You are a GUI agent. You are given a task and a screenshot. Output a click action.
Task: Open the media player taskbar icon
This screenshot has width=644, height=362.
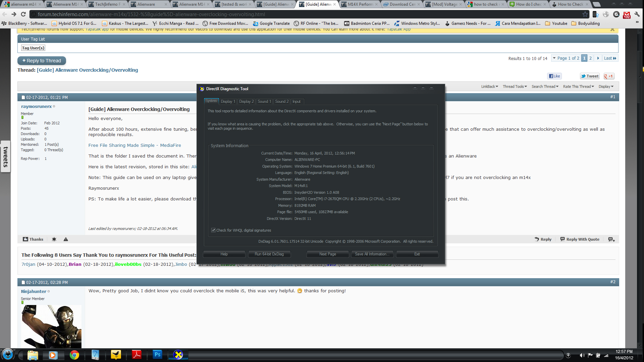tap(53, 355)
